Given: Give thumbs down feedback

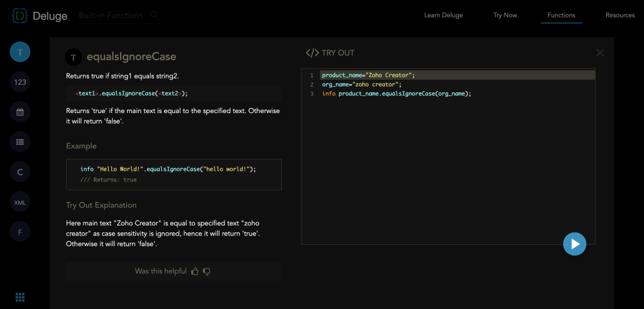Looking at the screenshot, I should click(207, 271).
